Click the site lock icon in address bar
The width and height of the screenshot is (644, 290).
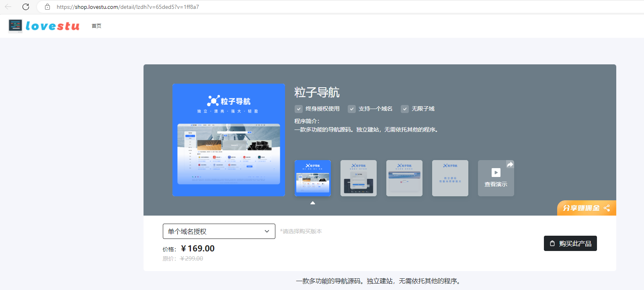tap(47, 7)
